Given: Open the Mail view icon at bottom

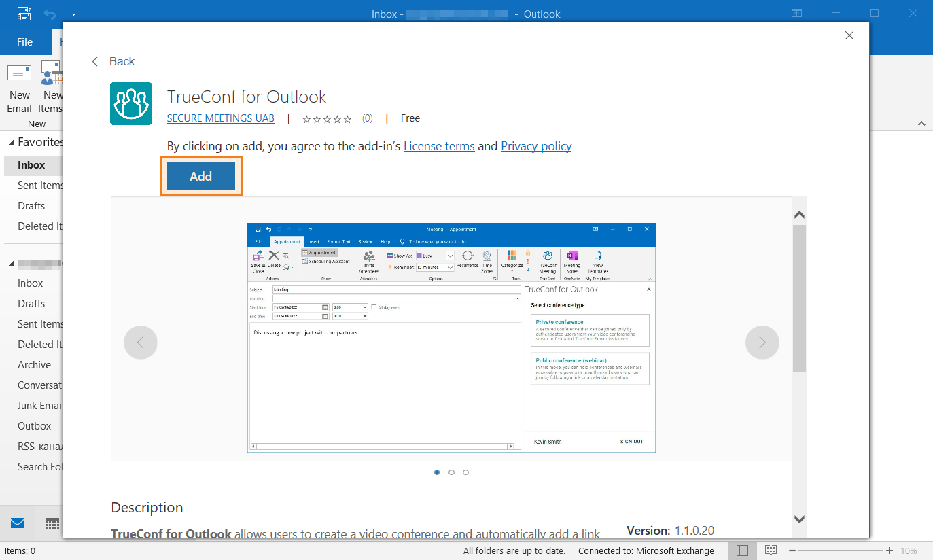Looking at the screenshot, I should (17, 523).
